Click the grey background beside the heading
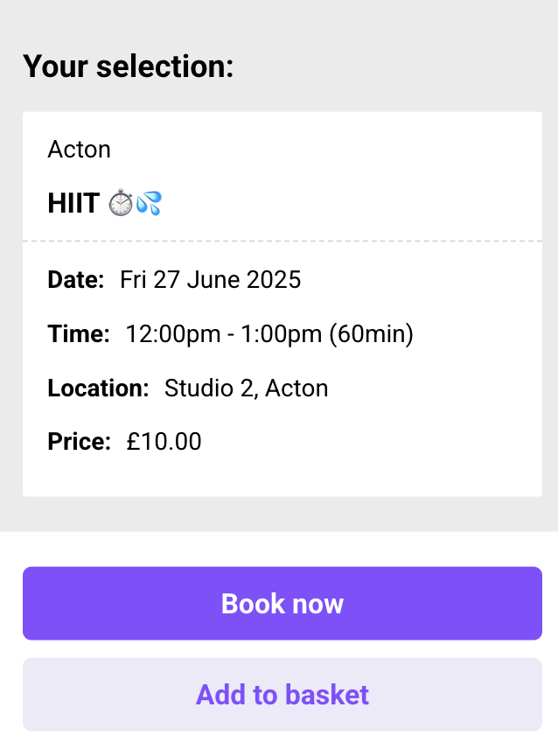 coord(395,66)
